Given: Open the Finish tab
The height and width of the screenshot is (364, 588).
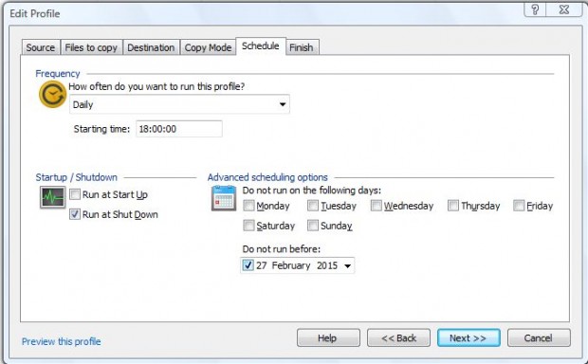Looking at the screenshot, I should pyautogui.click(x=302, y=47).
